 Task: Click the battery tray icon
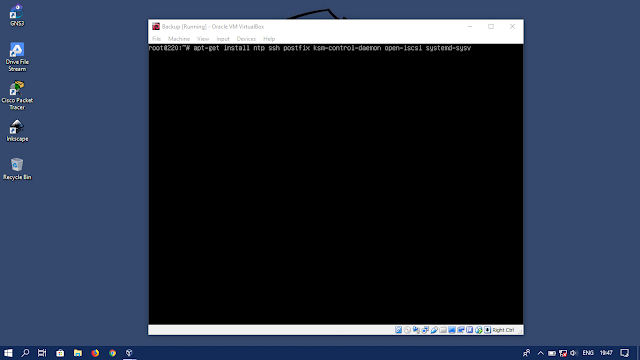click(552, 353)
